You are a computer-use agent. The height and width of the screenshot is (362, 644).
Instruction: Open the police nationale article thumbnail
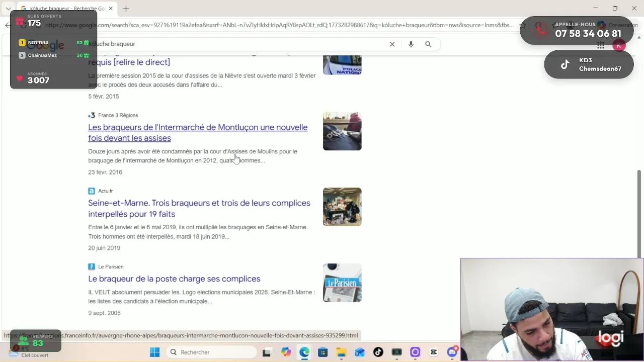342,64
